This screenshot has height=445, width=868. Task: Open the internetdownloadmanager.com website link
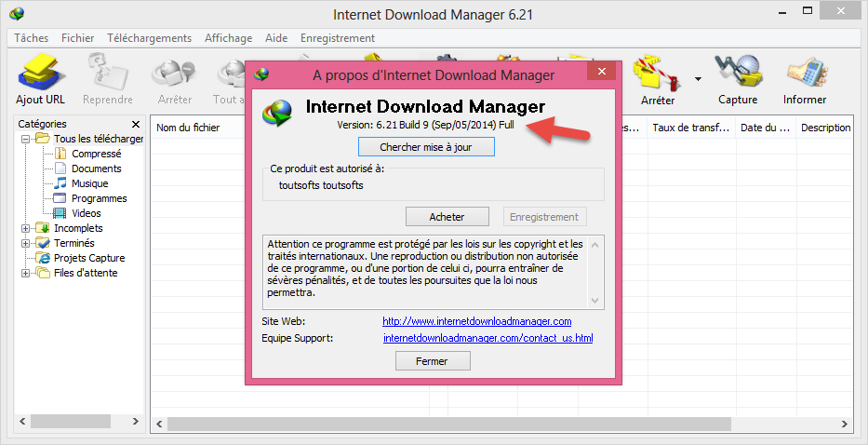[476, 321]
